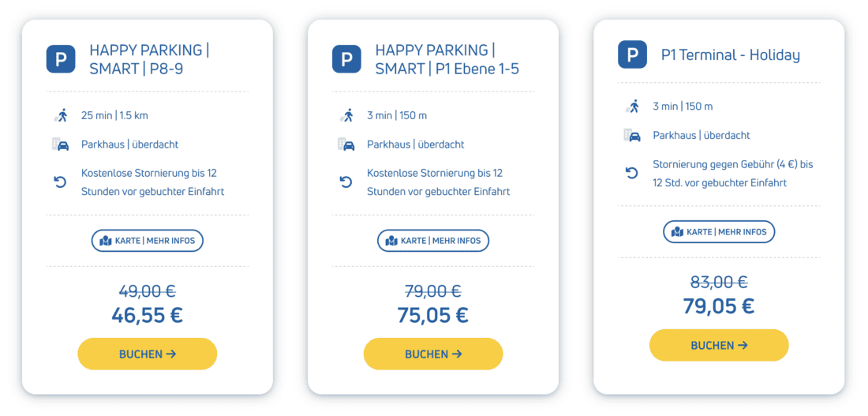Viewport: 868px width, 416px height.
Task: Click the HAPPY PARKING SMART P8-9 title
Action: pyautogui.click(x=149, y=59)
